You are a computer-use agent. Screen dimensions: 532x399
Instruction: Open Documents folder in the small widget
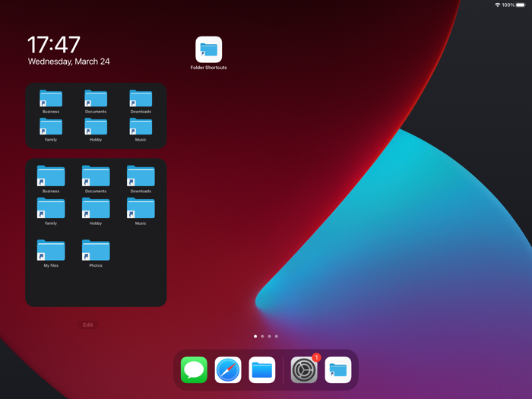pos(96,101)
